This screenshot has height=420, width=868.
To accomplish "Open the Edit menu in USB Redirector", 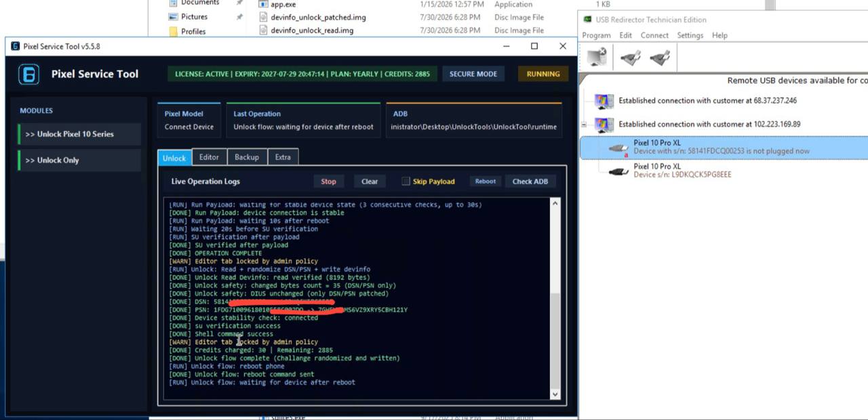I will click(626, 35).
